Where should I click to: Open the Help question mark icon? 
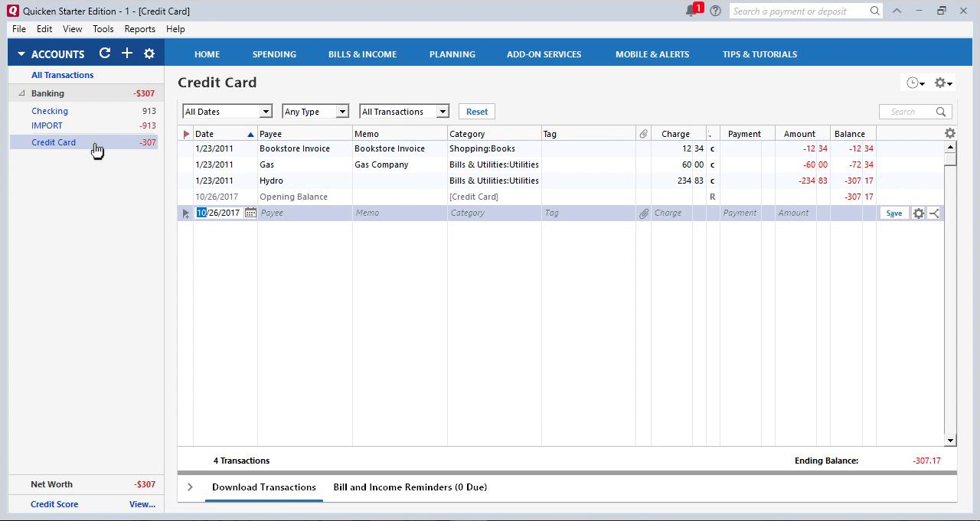tap(715, 11)
